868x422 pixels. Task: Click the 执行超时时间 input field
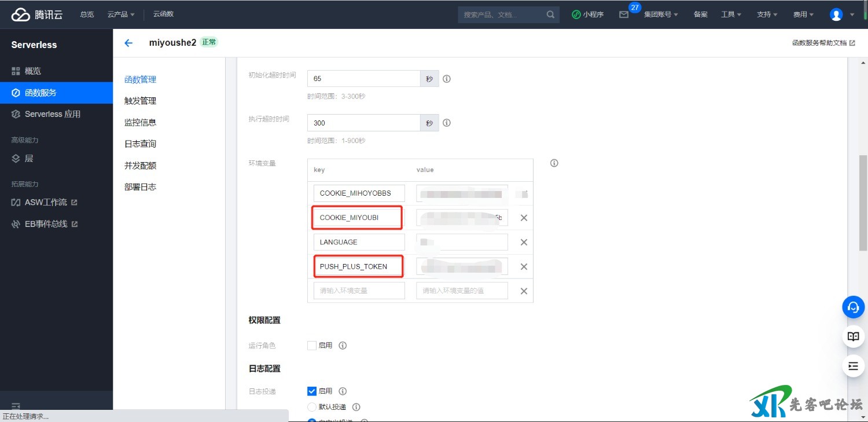point(363,123)
